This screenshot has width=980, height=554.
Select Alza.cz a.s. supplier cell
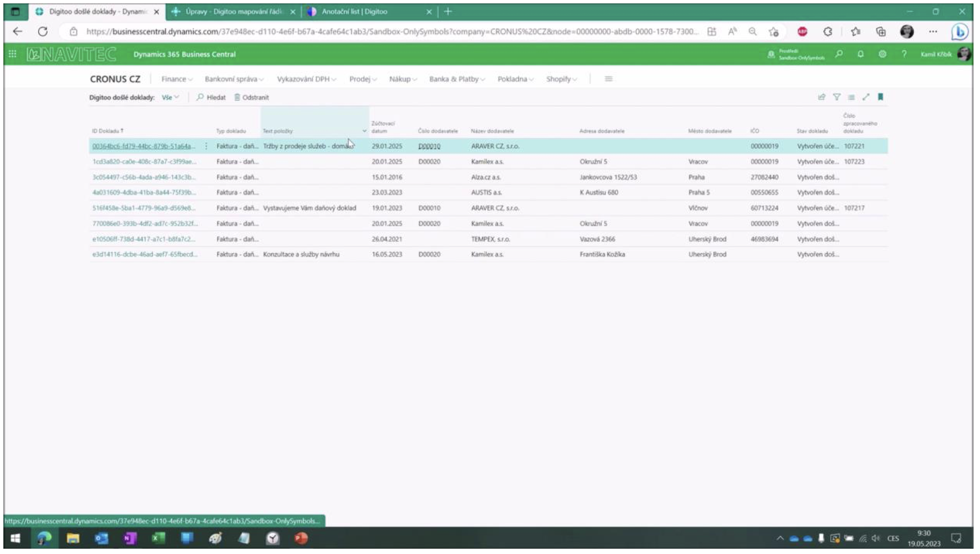486,177
